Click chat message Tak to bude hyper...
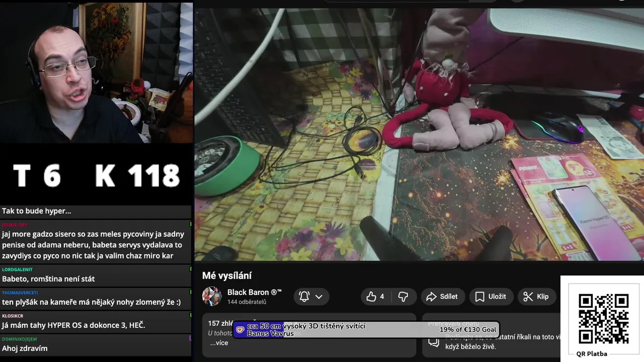Screen dimensions: 644x362 pos(36,211)
